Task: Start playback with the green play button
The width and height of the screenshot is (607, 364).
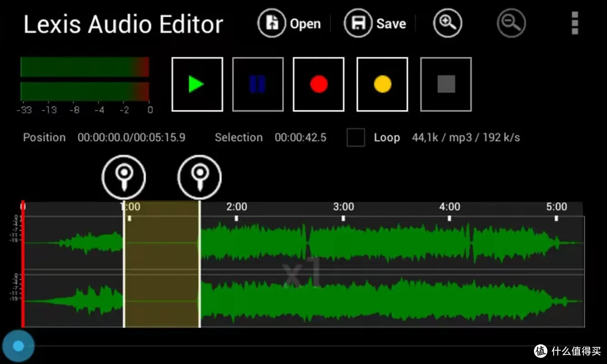Action: pyautogui.click(x=197, y=84)
